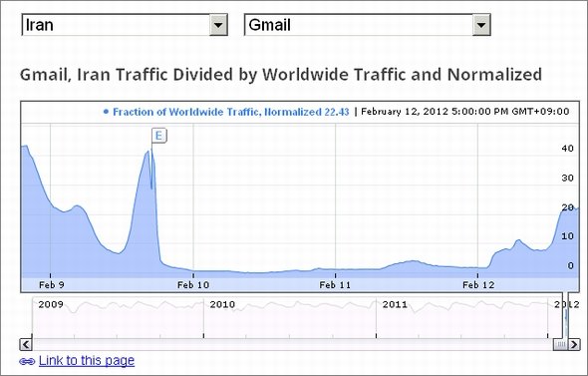Select 2009 in the overview timeline

pyautogui.click(x=51, y=304)
